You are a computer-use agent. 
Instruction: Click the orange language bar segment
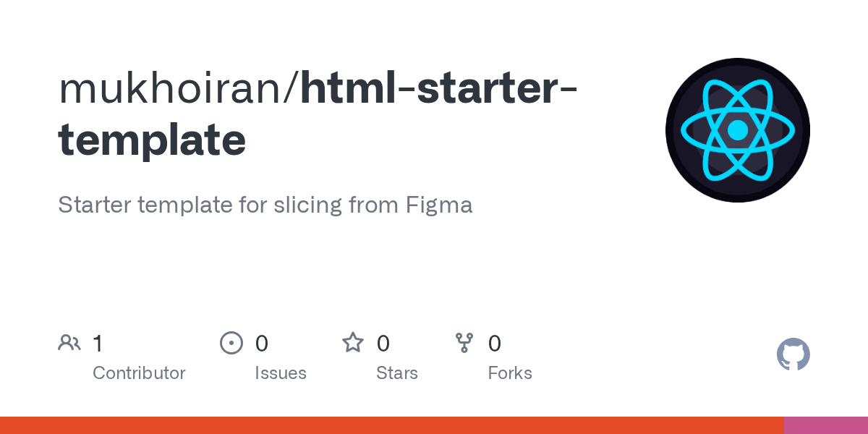(x=392, y=425)
